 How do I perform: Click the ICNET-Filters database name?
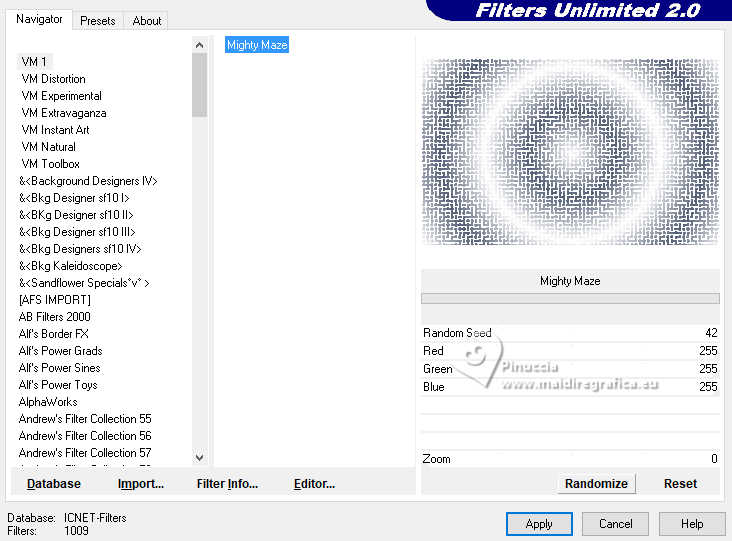point(95,518)
